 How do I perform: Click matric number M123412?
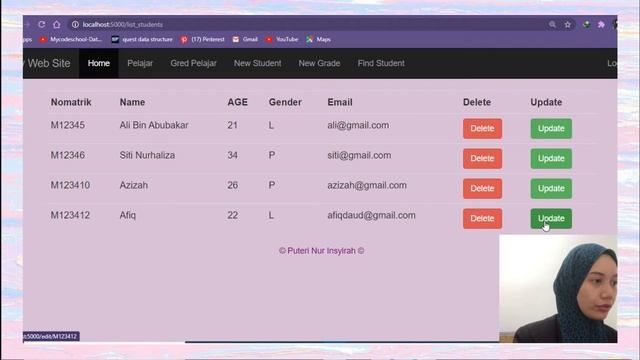[x=70, y=215]
